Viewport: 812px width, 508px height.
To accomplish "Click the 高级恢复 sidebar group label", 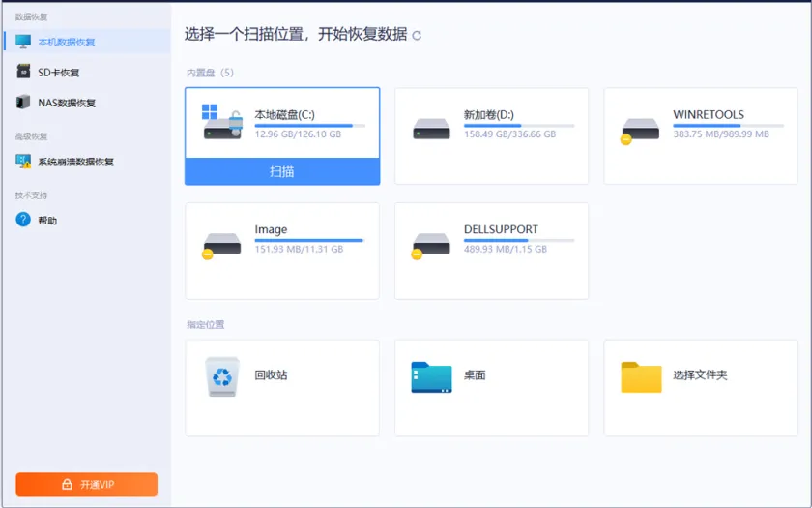I will (31, 136).
